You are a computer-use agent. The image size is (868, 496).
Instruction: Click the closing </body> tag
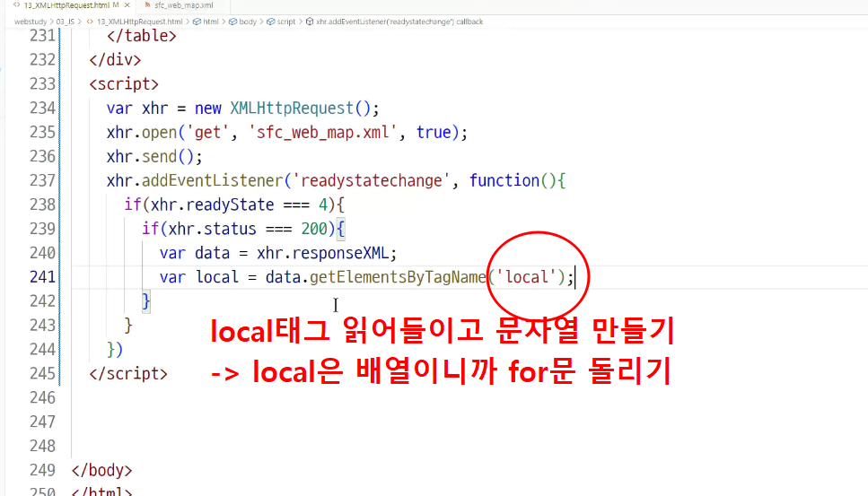tap(101, 471)
